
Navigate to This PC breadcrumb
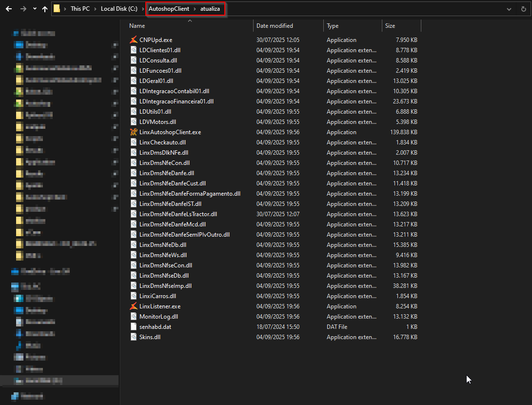80,9
